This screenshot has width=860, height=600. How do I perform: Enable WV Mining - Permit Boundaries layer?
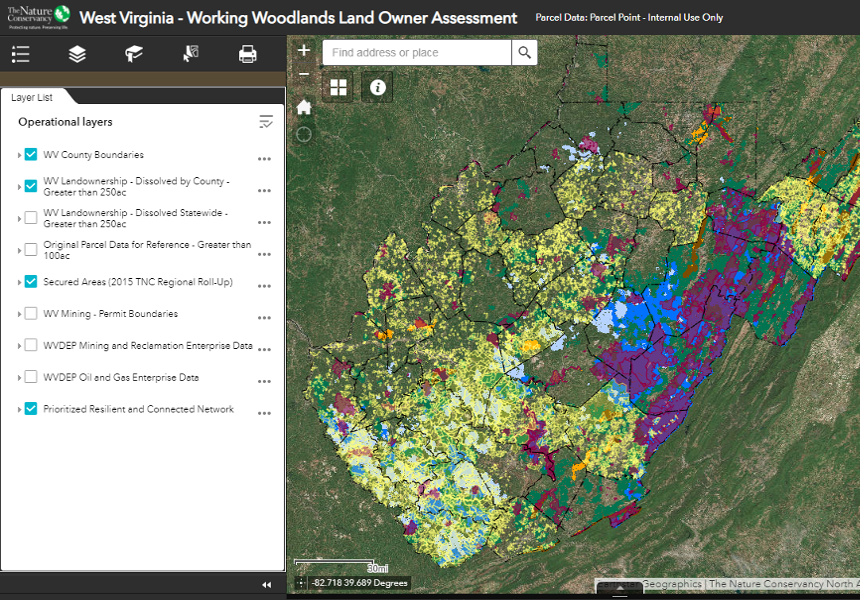coord(31,314)
